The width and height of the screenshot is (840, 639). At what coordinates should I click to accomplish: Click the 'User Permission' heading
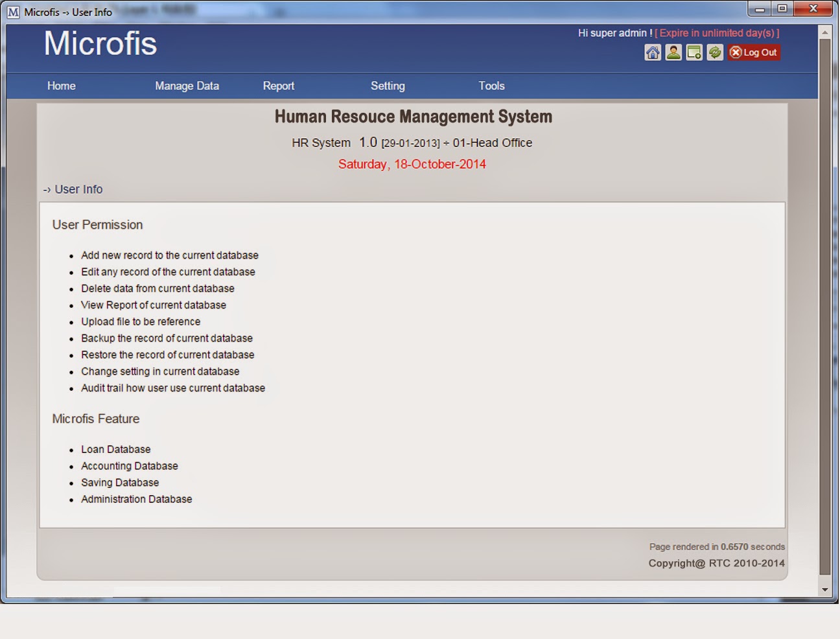click(x=98, y=225)
